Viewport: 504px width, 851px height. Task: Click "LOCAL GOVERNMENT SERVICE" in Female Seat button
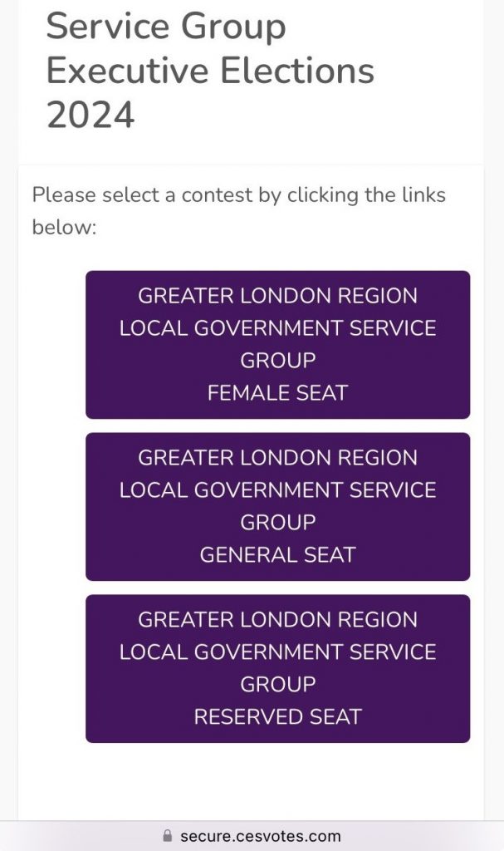coord(277,328)
